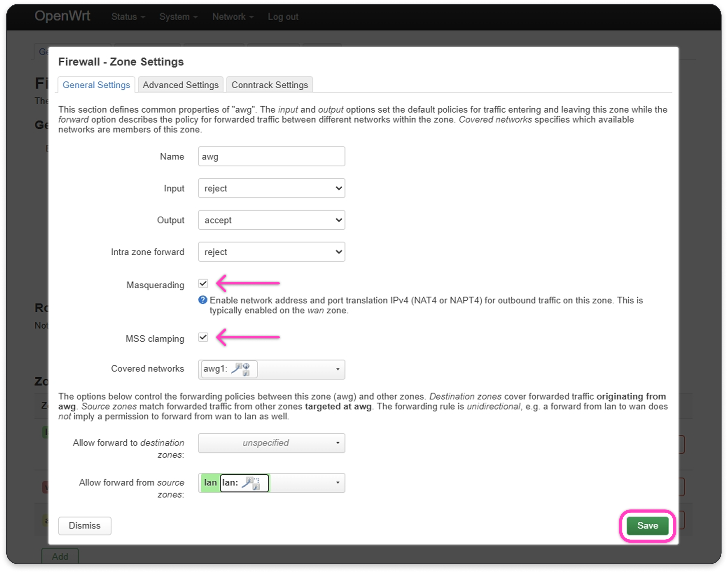Open the Input policy dropdown
Viewport: 728px width, 573px height.
(271, 188)
